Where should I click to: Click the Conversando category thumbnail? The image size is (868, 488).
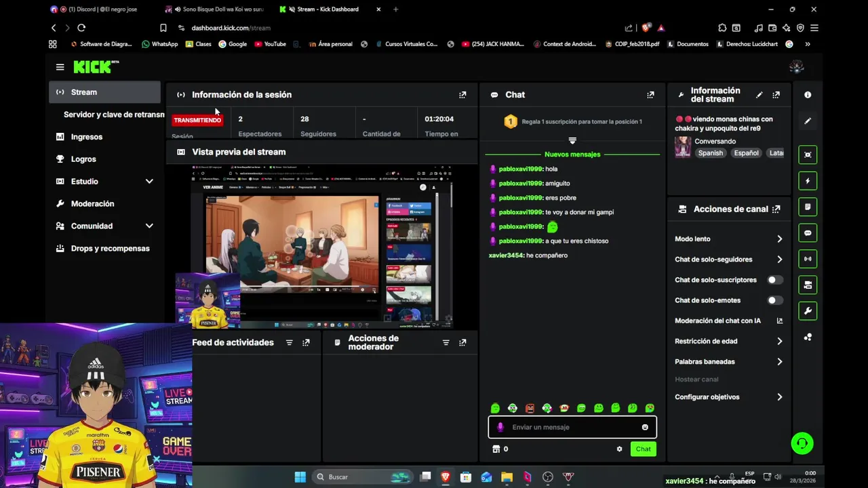tap(683, 147)
